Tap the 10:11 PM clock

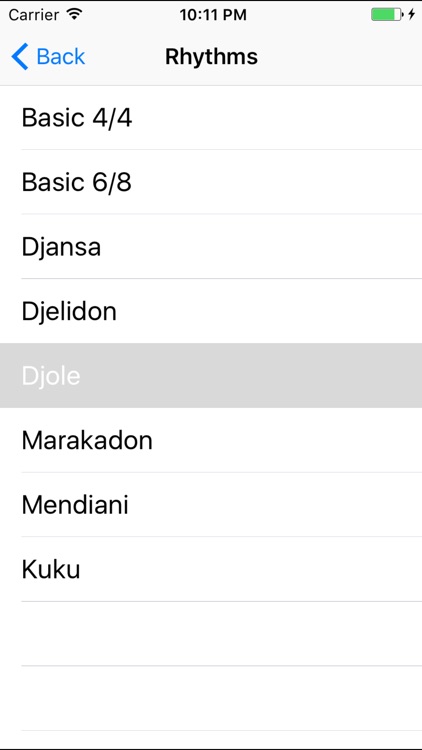coord(213,15)
